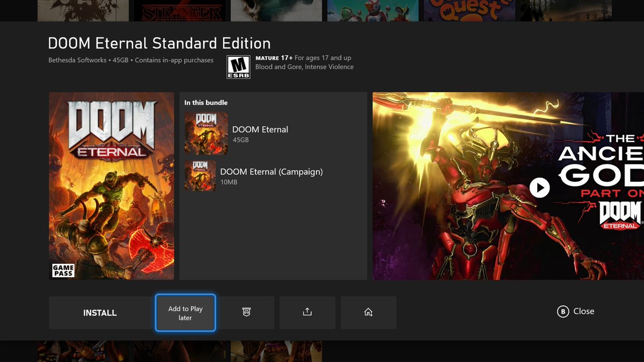Click the share icon button

(x=308, y=313)
